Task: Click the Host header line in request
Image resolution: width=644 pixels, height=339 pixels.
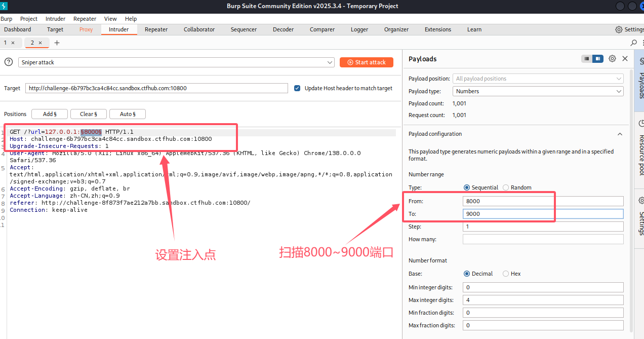Action: click(x=111, y=139)
